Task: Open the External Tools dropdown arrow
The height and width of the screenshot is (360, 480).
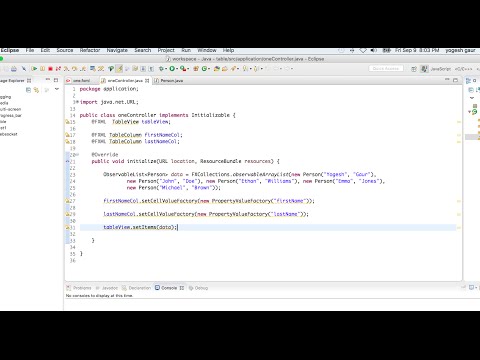Action: pyautogui.click(x=188, y=69)
